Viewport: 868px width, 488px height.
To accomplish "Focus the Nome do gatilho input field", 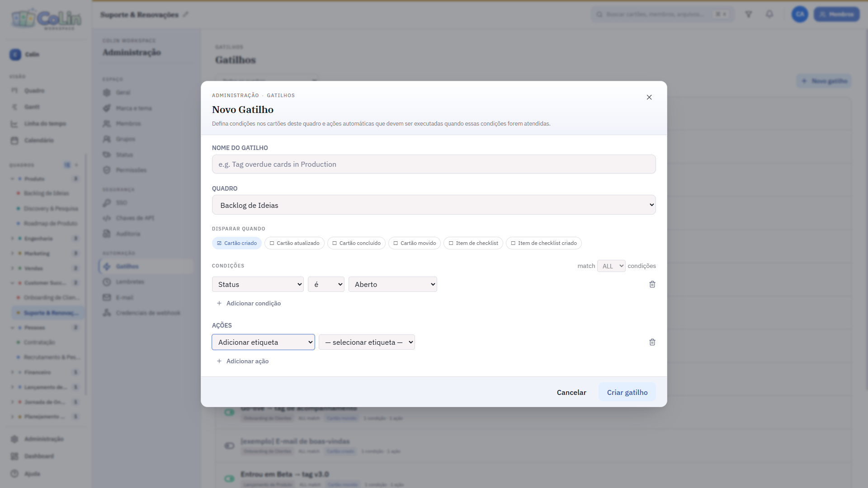I will point(434,164).
